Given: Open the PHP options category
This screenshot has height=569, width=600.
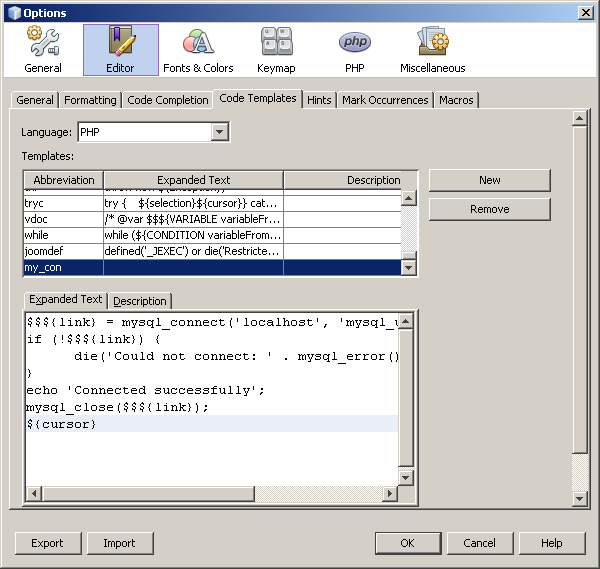Looking at the screenshot, I should 355,50.
